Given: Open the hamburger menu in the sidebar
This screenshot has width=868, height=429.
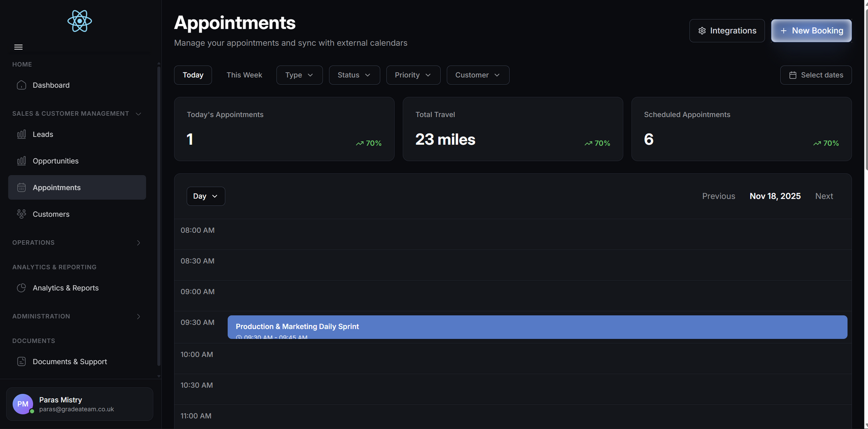Looking at the screenshot, I should tap(18, 47).
